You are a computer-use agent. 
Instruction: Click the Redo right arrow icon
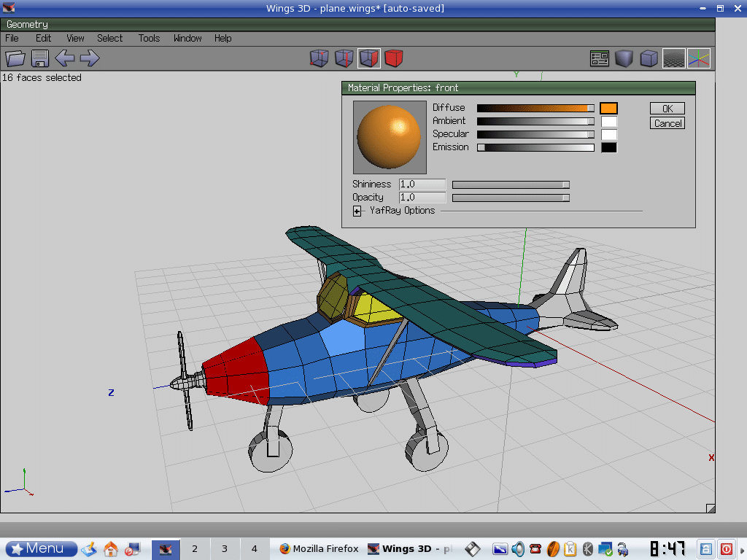click(90, 58)
